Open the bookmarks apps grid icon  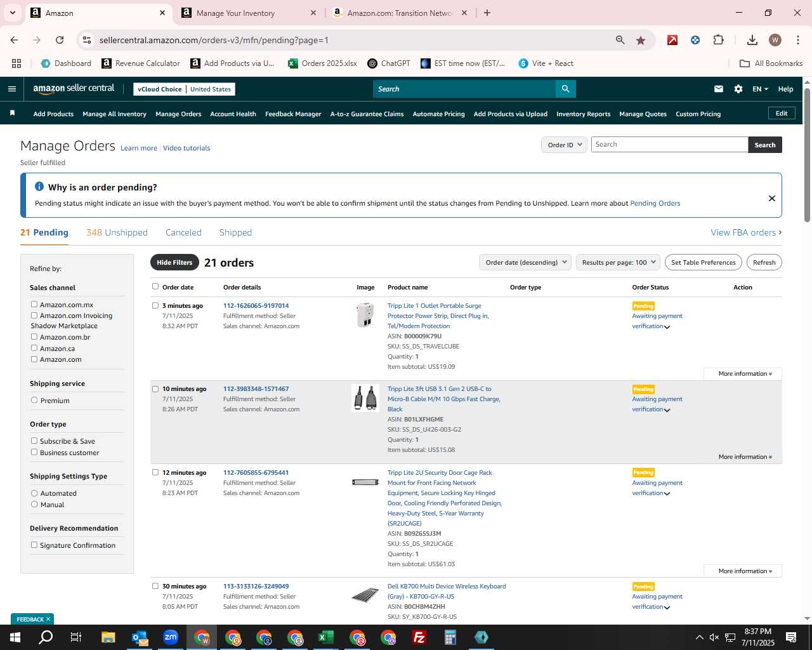[x=16, y=63]
